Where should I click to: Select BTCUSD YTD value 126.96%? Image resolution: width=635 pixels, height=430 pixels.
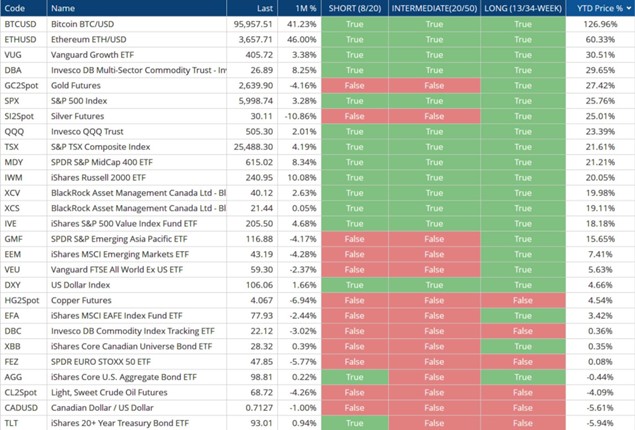point(600,24)
